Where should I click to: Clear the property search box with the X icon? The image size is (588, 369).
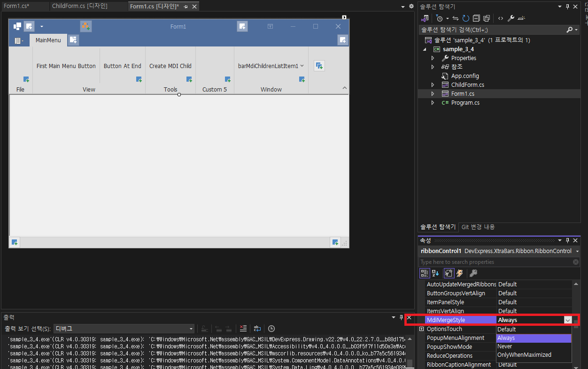point(576,262)
